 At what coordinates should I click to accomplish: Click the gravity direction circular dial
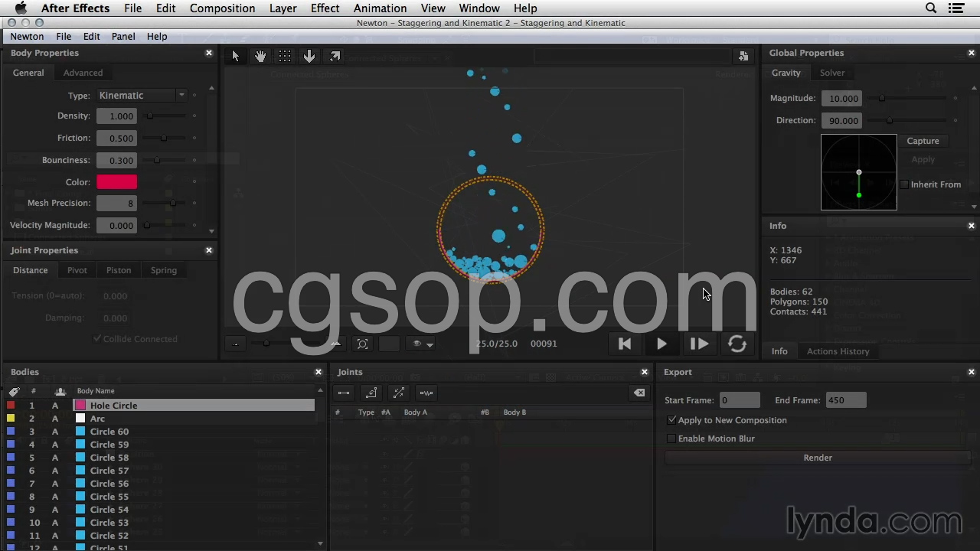click(859, 172)
